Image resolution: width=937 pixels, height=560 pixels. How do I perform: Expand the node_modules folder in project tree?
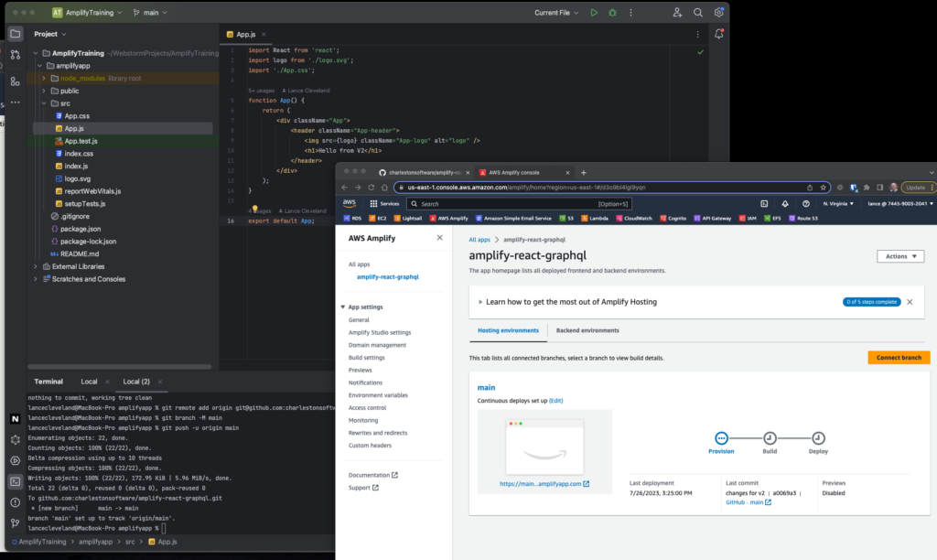tap(43, 78)
